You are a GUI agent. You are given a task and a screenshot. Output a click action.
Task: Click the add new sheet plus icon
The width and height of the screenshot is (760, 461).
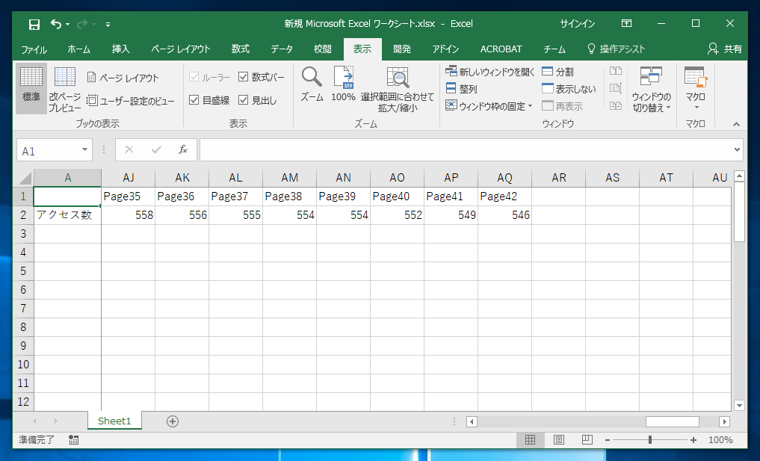coord(172,421)
